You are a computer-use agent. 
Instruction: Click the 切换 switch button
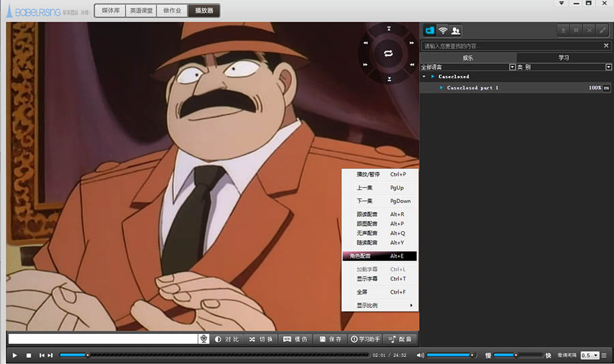click(261, 339)
